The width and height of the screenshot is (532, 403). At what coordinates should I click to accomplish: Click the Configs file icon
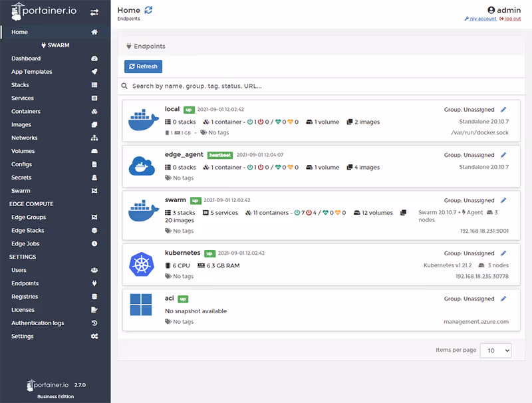coord(94,164)
